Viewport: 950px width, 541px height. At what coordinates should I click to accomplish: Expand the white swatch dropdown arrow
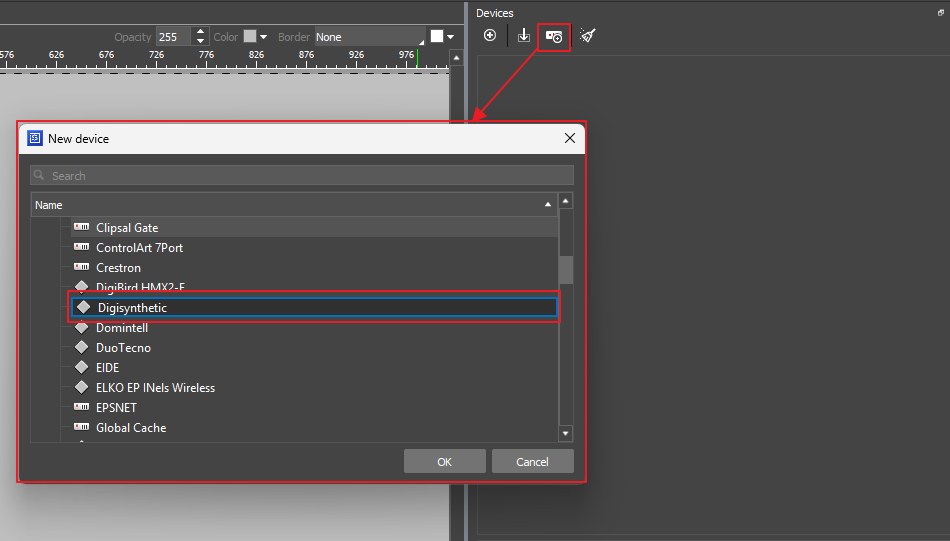[x=451, y=37]
